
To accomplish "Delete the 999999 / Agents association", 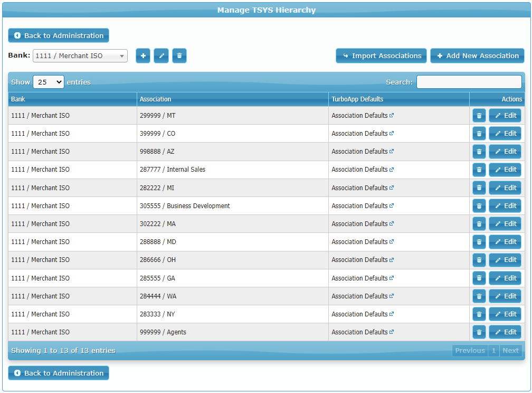I will tap(479, 332).
